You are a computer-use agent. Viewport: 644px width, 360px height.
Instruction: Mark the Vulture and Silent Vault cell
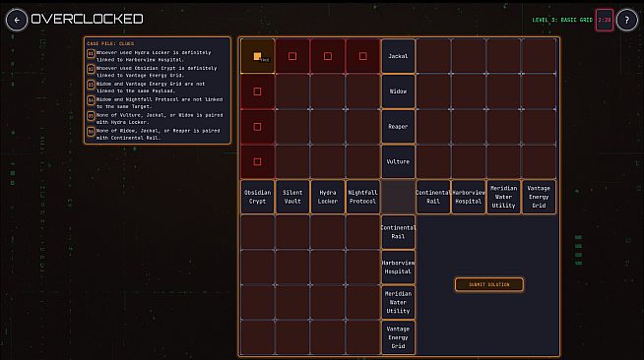[292, 161]
